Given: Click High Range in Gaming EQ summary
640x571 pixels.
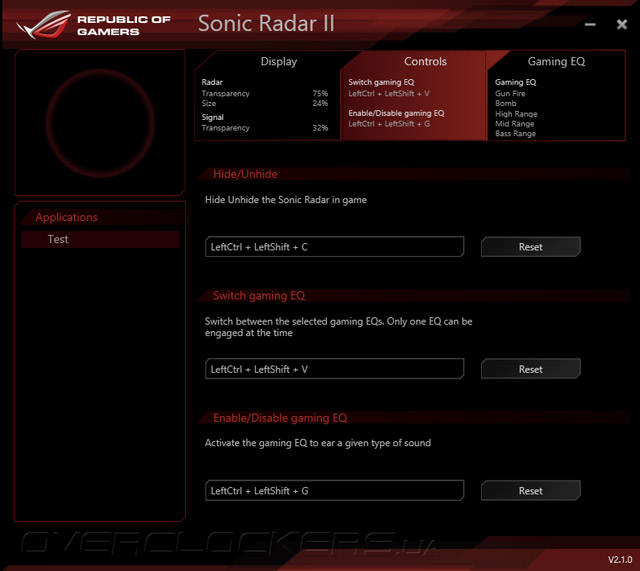Looking at the screenshot, I should [516, 114].
